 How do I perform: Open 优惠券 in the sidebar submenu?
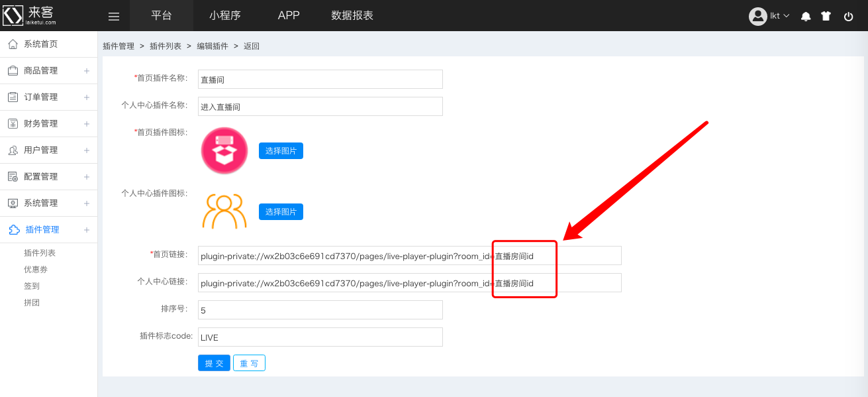tap(36, 270)
